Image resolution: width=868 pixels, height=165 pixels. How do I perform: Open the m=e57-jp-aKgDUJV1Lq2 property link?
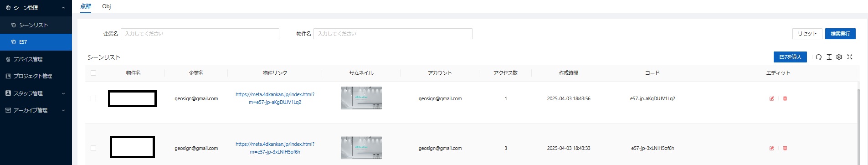tap(275, 98)
